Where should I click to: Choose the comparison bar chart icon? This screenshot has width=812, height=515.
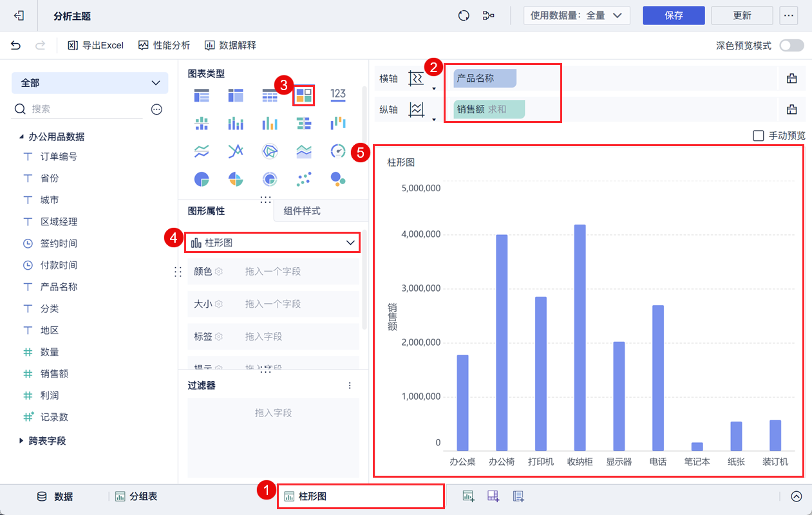coord(304,123)
